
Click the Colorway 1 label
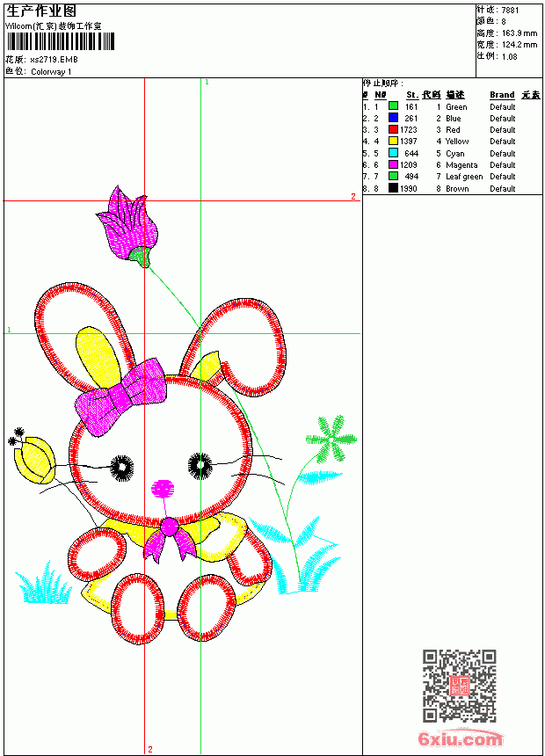pyautogui.click(x=51, y=72)
